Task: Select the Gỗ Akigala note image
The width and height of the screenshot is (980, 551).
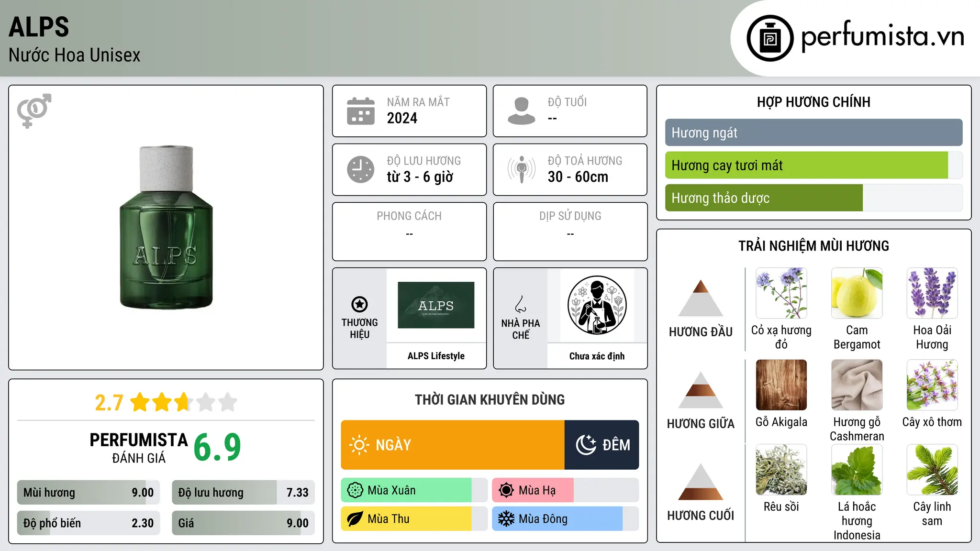Action: pos(781,385)
